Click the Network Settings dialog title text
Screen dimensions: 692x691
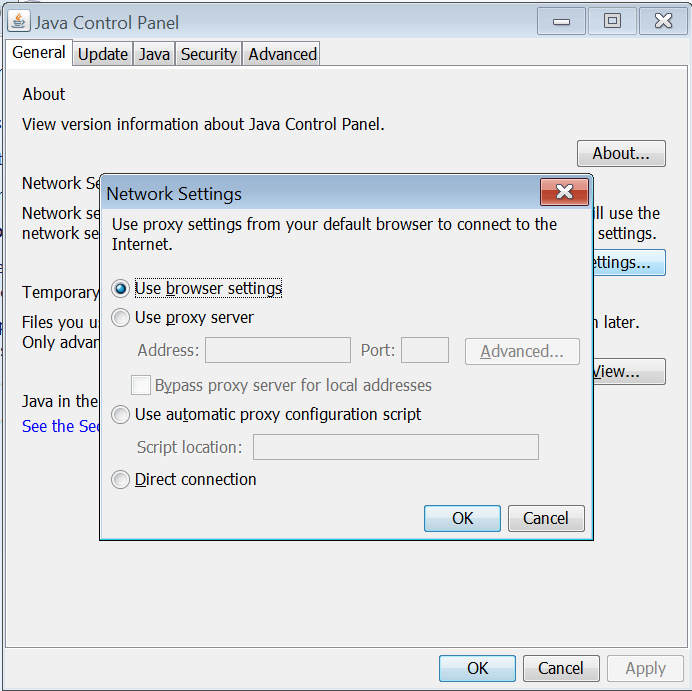pos(174,194)
